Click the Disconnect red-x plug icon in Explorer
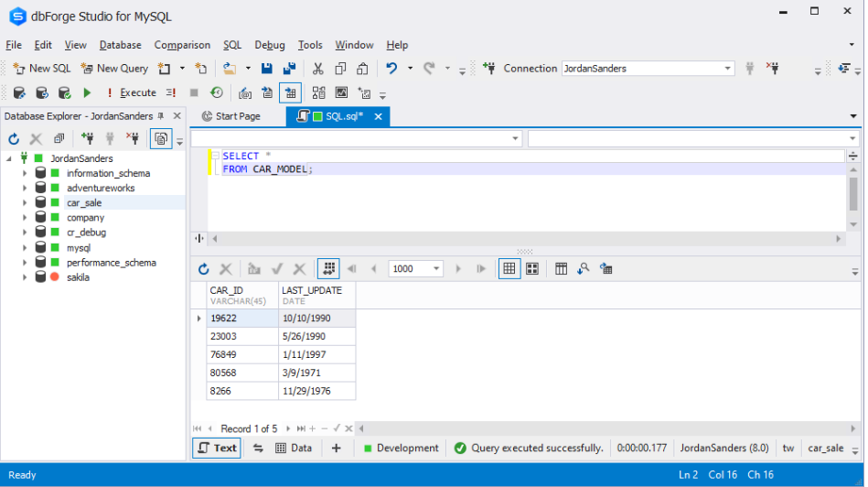 tap(133, 138)
